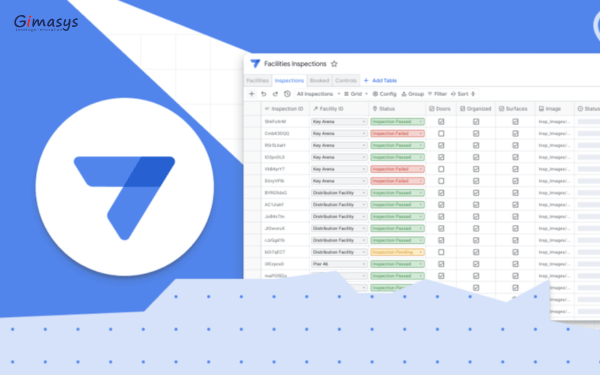This screenshot has height=375, width=600.
Task: Uncheck Doors box in row BYRG9dxG
Action: (x=441, y=193)
